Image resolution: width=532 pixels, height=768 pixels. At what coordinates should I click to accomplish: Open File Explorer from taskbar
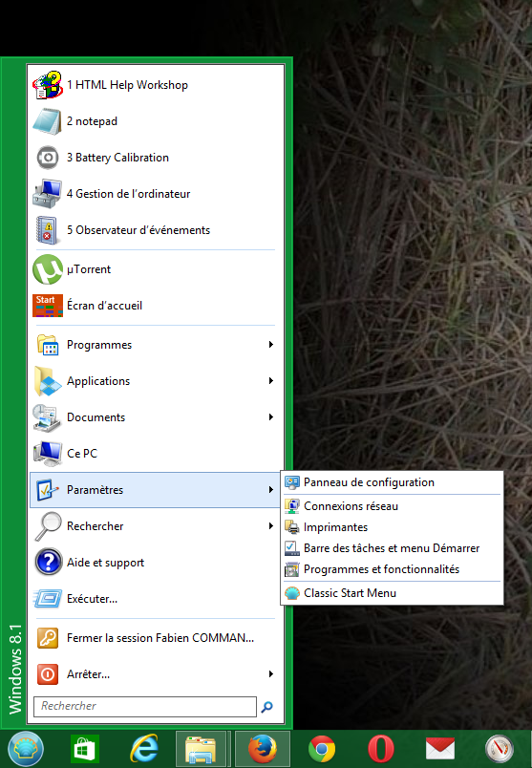[201, 749]
